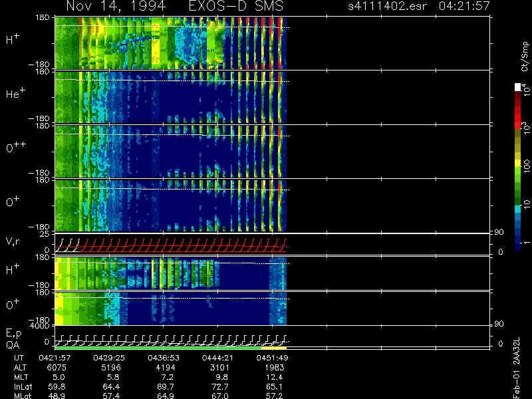Image resolution: width=532 pixels, height=399 pixels.
Task: Click the "MLat" row label
Action: click(x=23, y=396)
